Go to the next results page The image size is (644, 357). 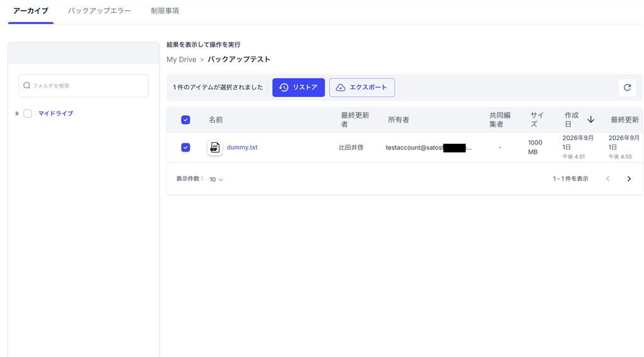(x=629, y=178)
